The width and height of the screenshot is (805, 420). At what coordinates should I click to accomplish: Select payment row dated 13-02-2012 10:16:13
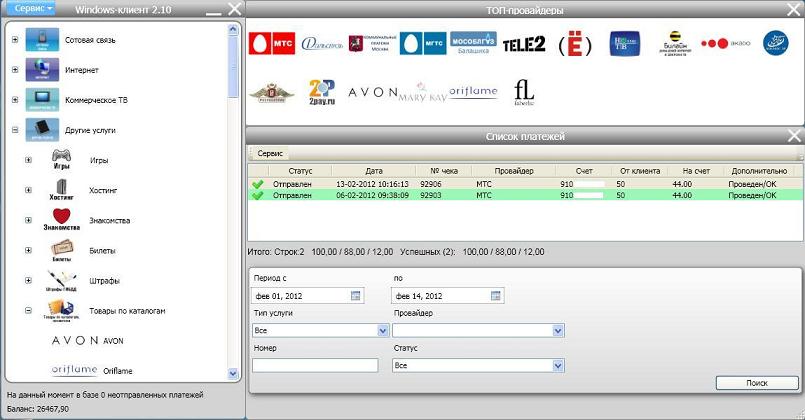(526, 184)
